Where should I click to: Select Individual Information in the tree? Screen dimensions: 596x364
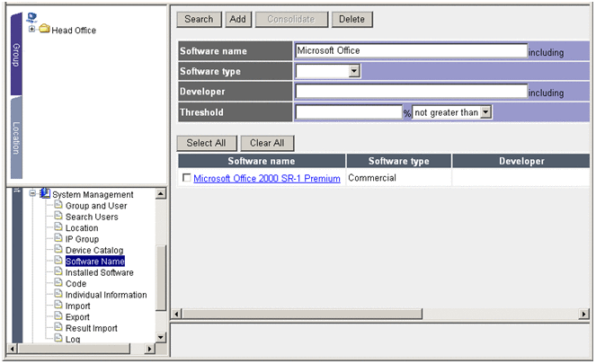coord(106,295)
